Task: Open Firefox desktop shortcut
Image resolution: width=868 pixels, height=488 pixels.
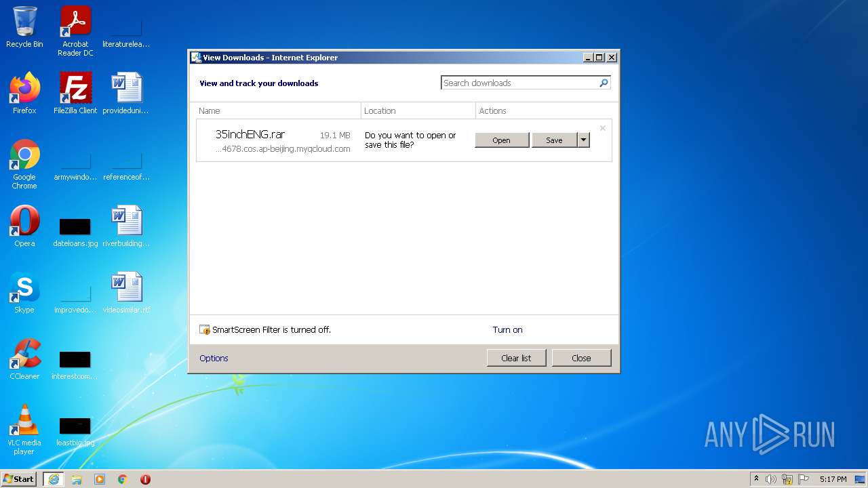Action: pos(24,93)
